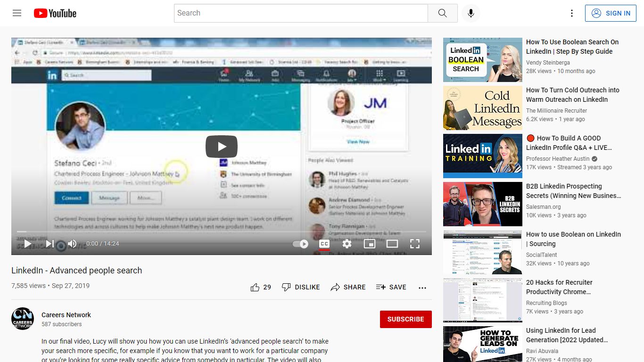The height and width of the screenshot is (362, 644).
Task: Enter full screen mode
Action: coord(415,244)
